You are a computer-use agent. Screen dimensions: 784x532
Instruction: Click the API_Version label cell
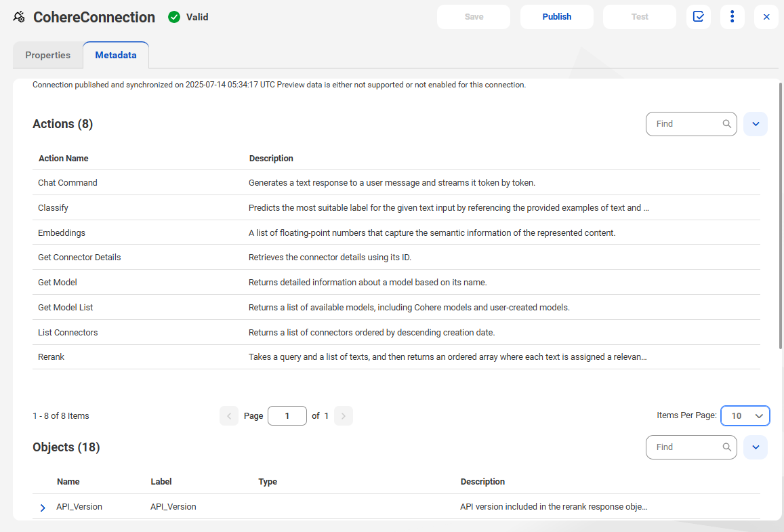click(x=173, y=507)
